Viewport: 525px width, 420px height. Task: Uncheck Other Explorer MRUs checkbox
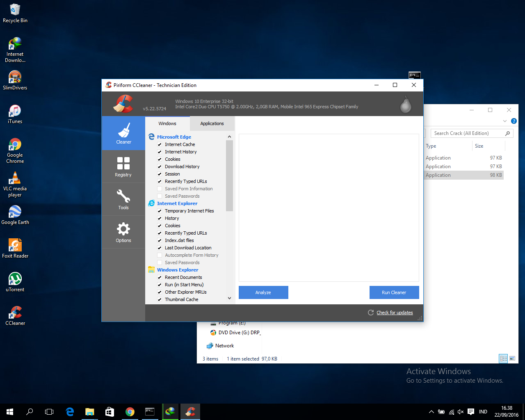160,292
